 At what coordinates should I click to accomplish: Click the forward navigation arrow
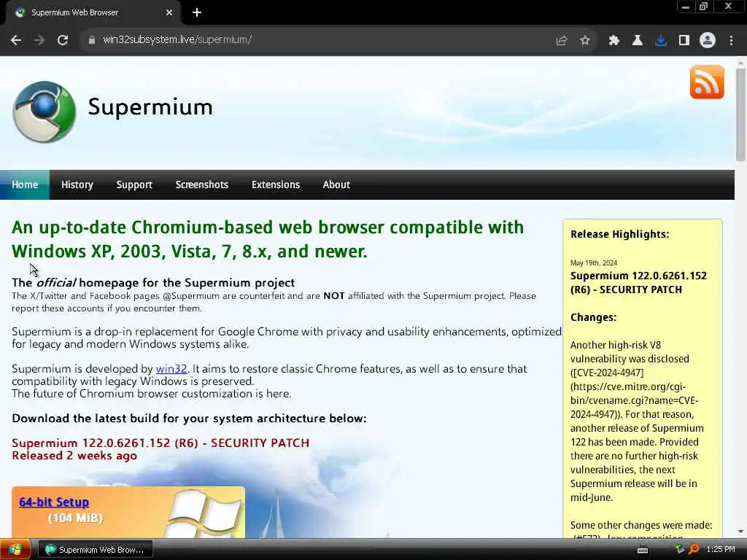coord(39,40)
